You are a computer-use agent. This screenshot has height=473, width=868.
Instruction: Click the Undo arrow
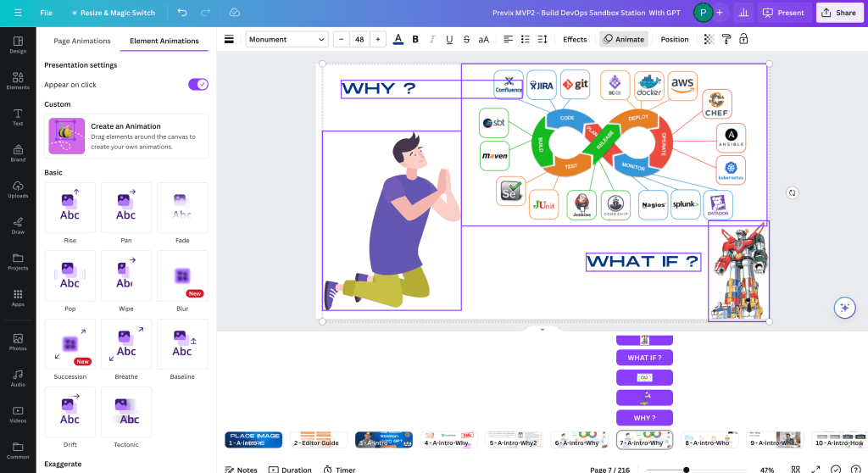point(182,12)
